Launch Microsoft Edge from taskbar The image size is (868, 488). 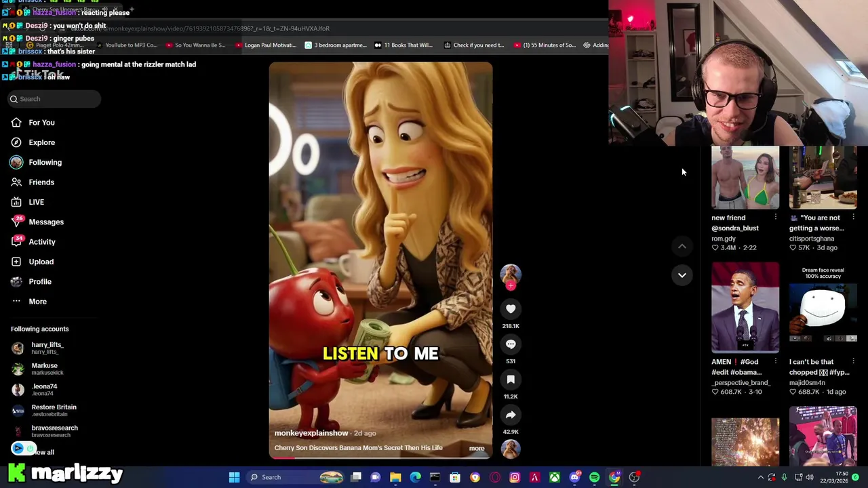415,477
